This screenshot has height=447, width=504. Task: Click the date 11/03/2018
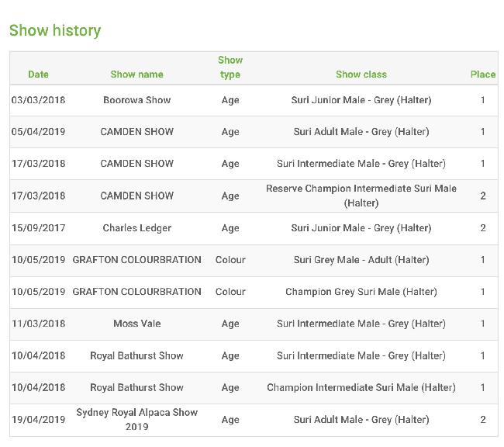pos(39,324)
